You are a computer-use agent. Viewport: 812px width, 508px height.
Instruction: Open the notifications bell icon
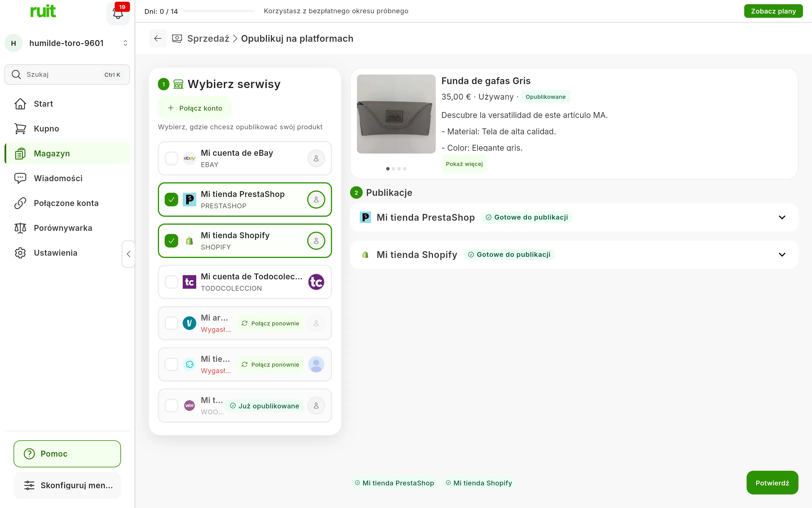118,14
